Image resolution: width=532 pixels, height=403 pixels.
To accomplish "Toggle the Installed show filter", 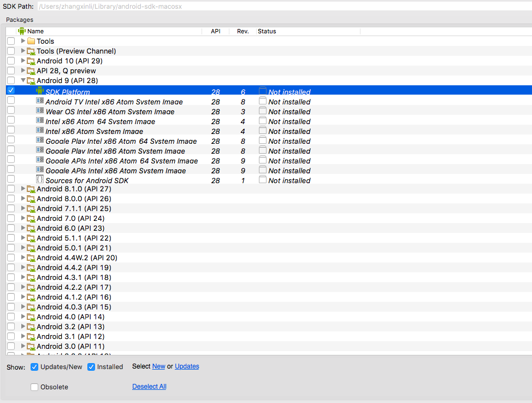I will (91, 367).
